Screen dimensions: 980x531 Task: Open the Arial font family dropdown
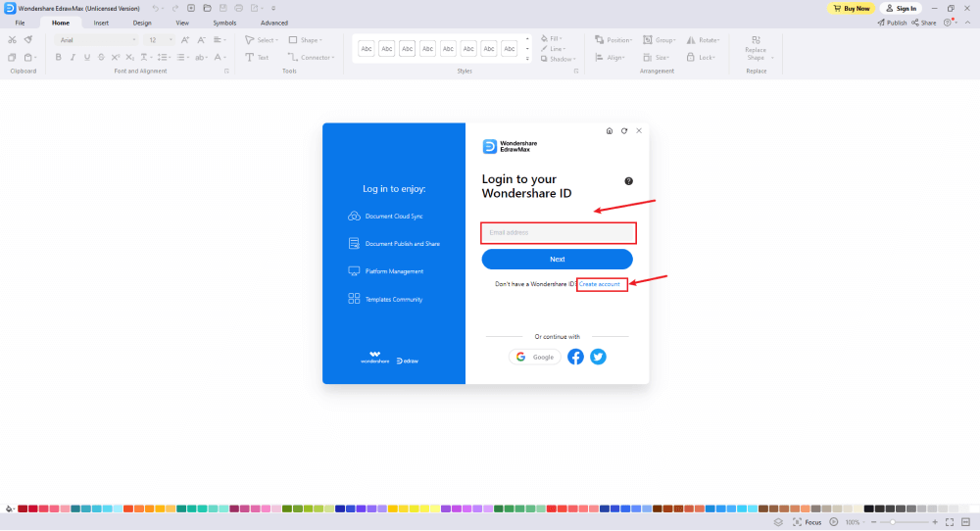point(96,40)
